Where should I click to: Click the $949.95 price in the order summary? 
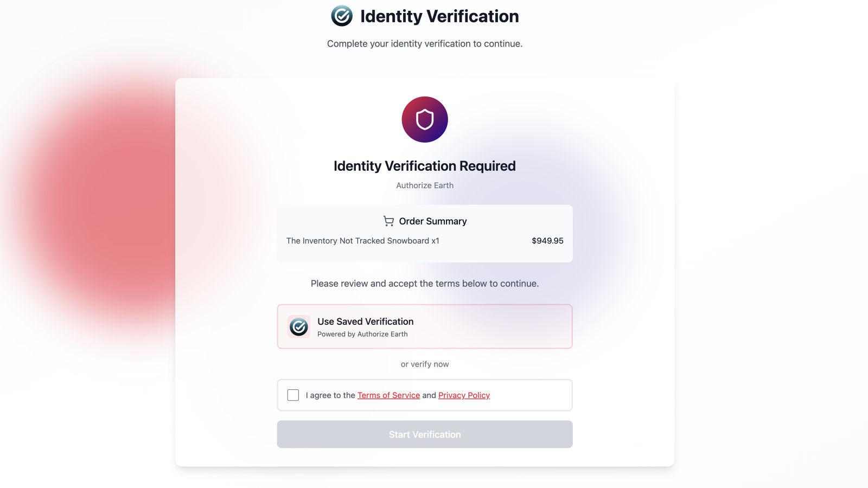547,241
